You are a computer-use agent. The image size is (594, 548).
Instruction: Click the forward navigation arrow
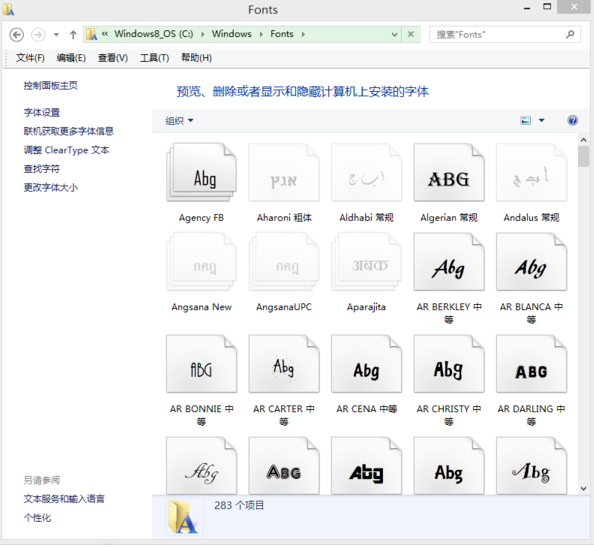38,35
